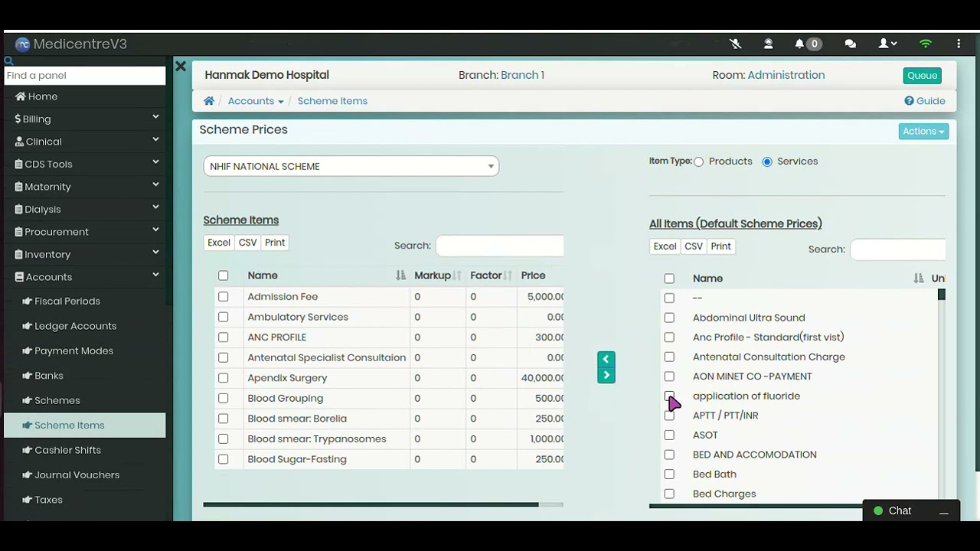
Task: Close the sidebar with the X icon
Action: click(x=181, y=67)
